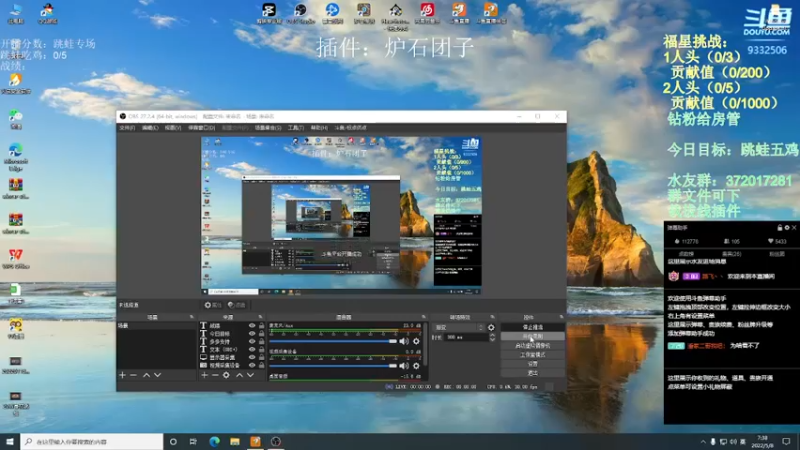Lock the 今日目标 source
The width and height of the screenshot is (800, 450).
point(262,334)
